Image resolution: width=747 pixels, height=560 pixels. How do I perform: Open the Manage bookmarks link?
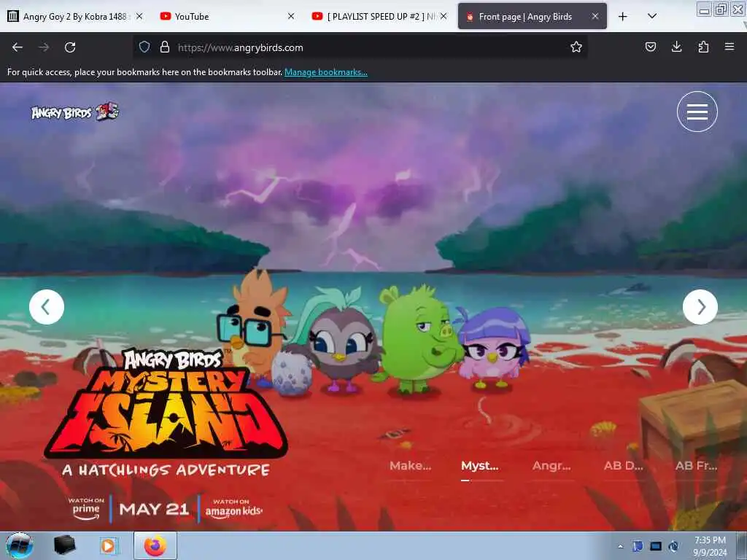click(326, 72)
